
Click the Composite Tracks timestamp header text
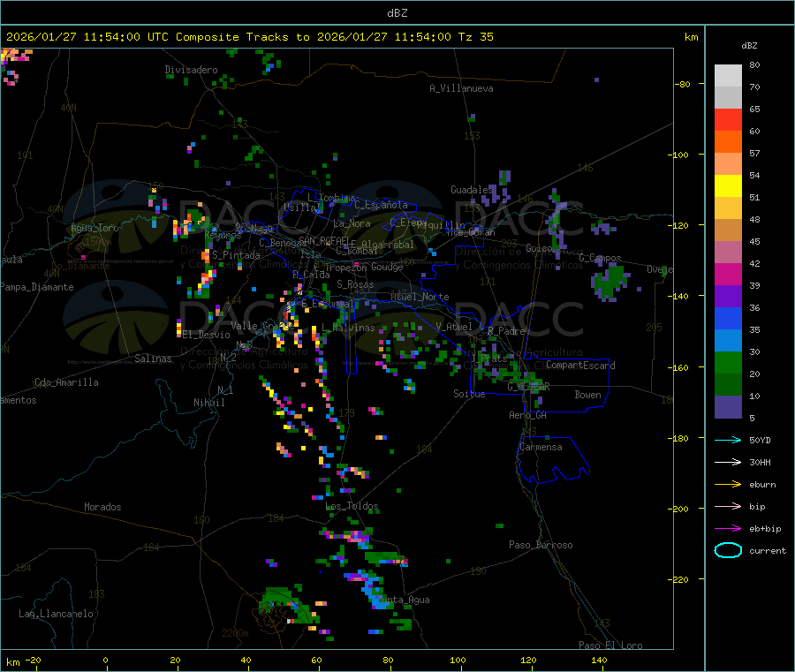[x=249, y=36]
